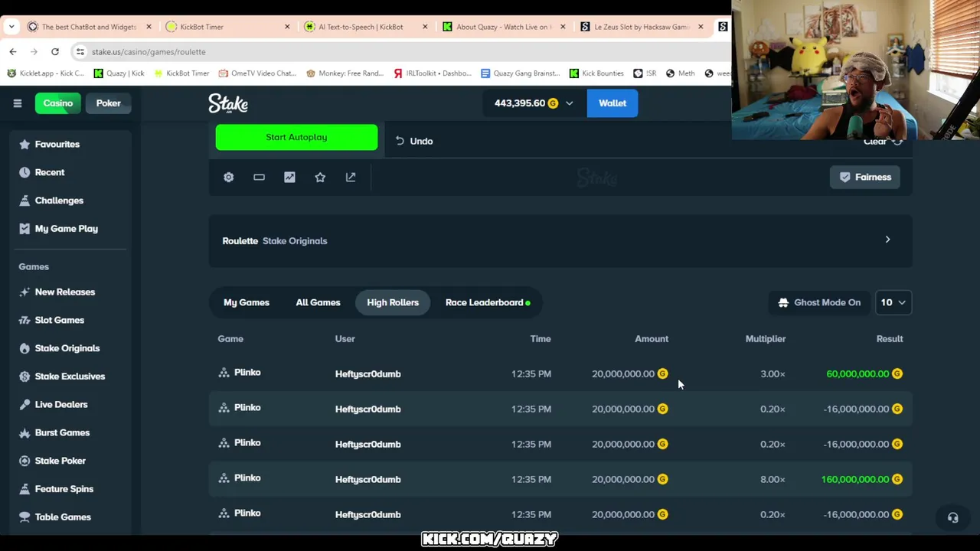Open the OmeTV Video Chat bookmark
The width and height of the screenshot is (980, 551).
click(x=257, y=73)
